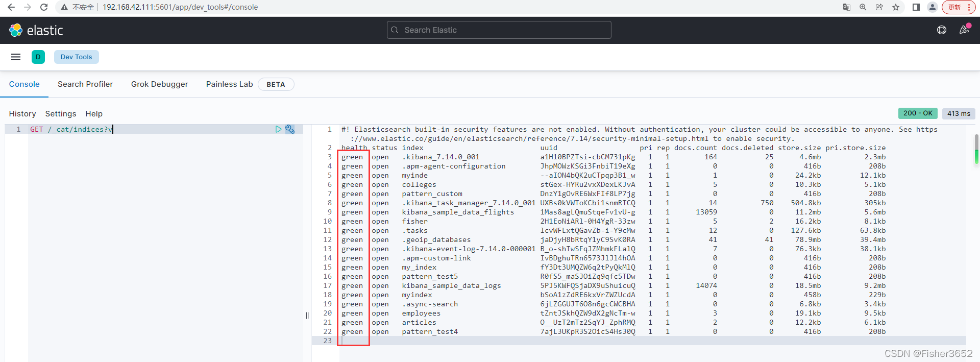Click index name .apm-agent-configuration
Screen dimensions: 980x362
coord(454,166)
